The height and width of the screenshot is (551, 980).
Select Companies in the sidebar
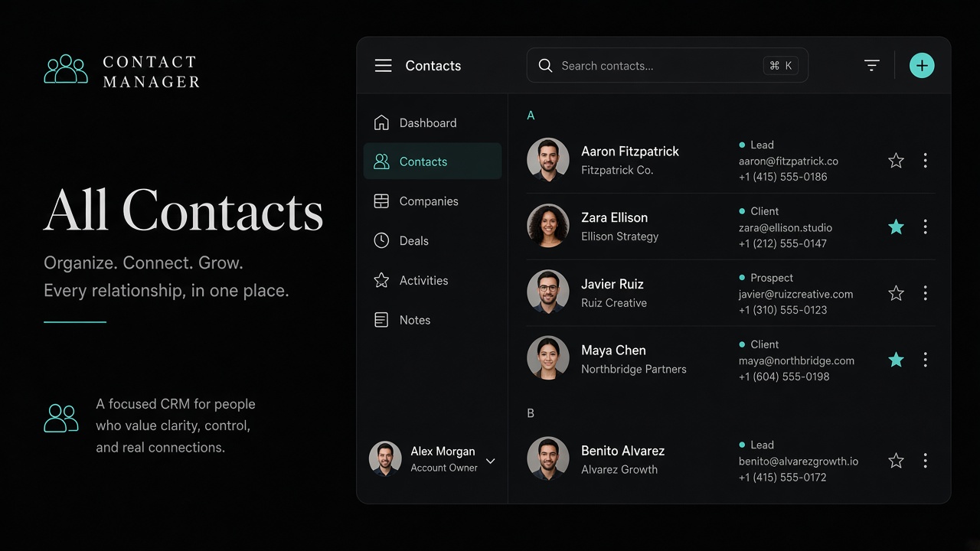click(x=433, y=201)
